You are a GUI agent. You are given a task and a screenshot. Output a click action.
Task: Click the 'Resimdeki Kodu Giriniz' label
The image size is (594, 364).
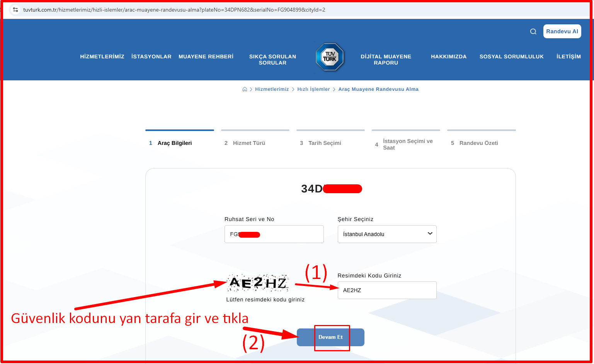369,276
